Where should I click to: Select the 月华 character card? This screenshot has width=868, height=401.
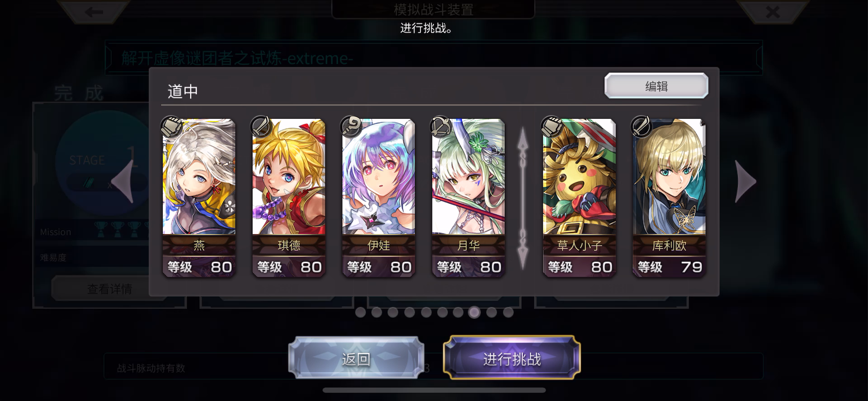point(468,198)
